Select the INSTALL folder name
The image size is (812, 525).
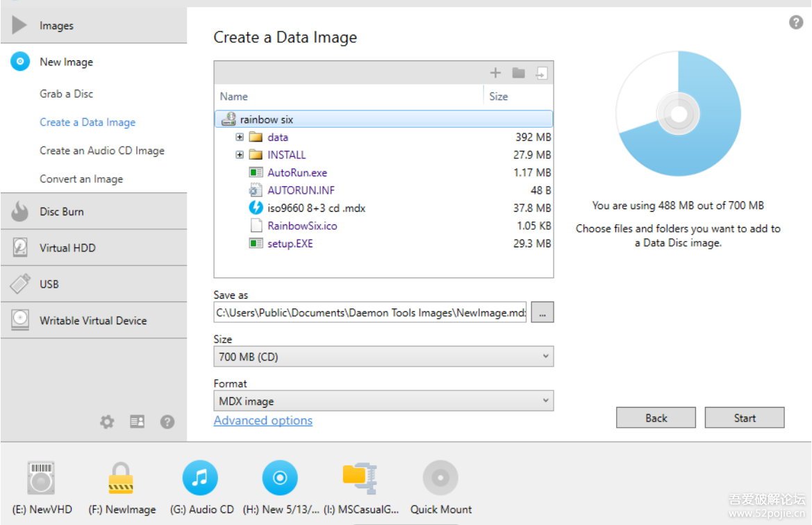click(286, 155)
